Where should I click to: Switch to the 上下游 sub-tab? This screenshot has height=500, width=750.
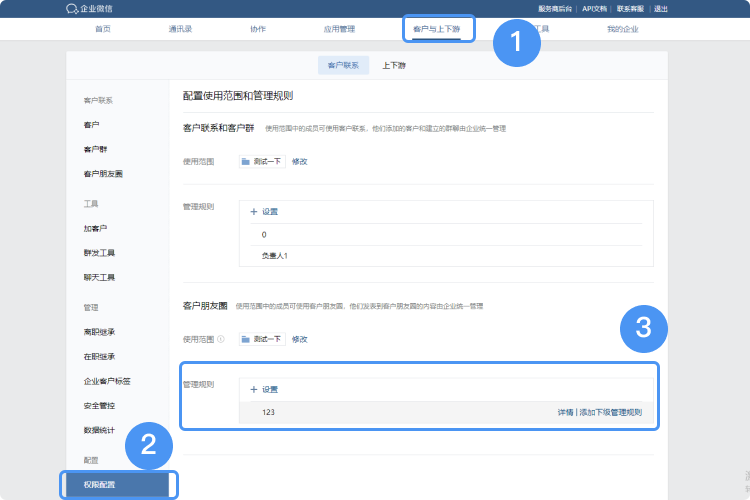click(394, 65)
